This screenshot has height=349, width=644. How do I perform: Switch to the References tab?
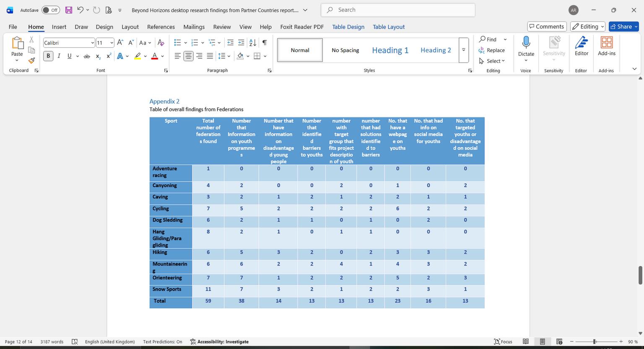coord(161,27)
